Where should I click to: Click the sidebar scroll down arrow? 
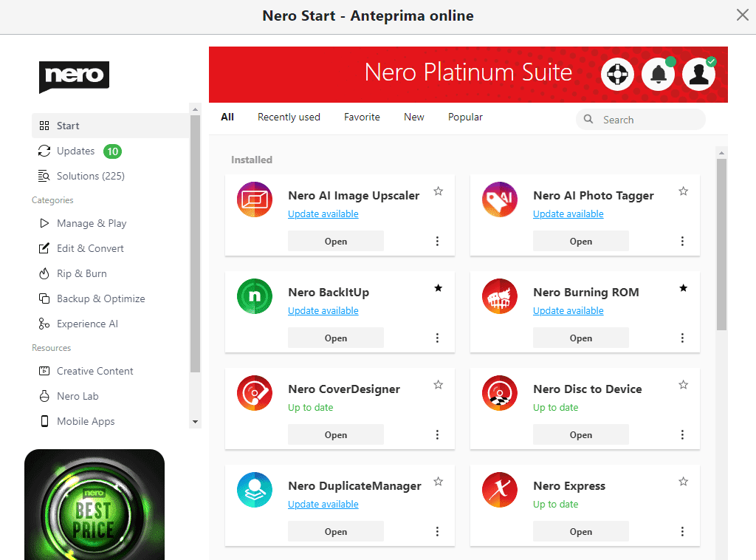click(x=195, y=422)
